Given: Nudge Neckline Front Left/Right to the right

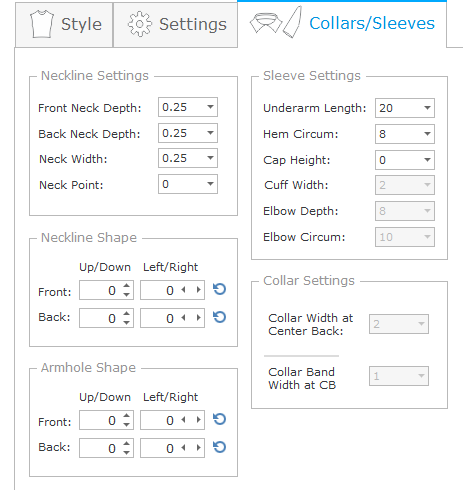Looking at the screenshot, I should 199,290.
